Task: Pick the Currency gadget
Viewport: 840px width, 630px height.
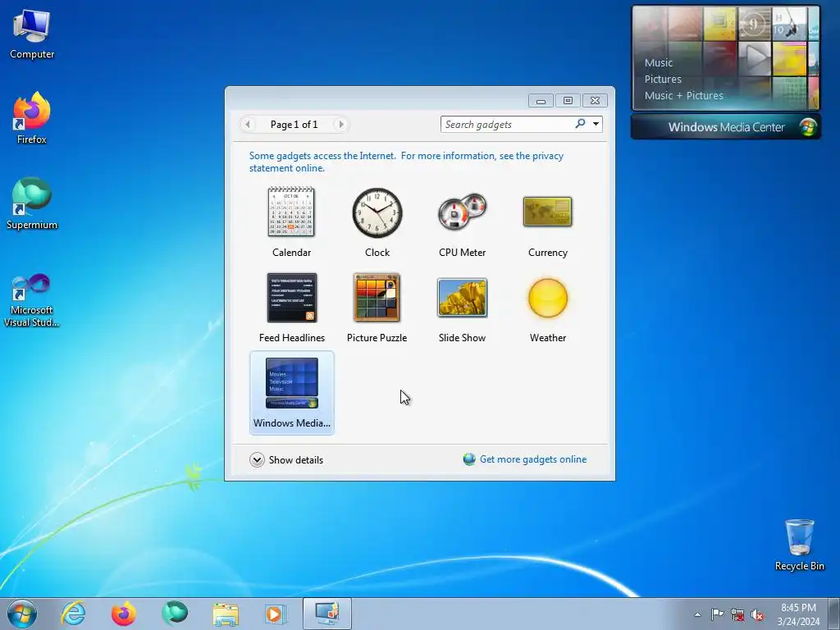Action: point(547,222)
